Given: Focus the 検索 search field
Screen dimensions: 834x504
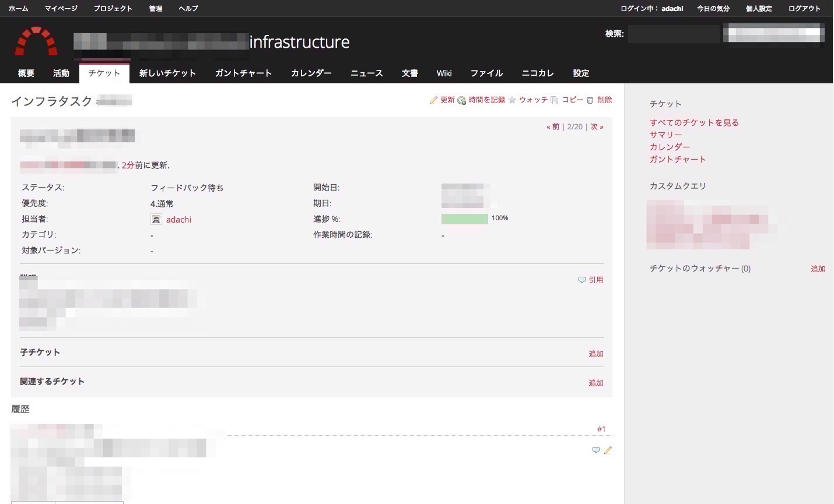Looking at the screenshot, I should click(x=673, y=34).
